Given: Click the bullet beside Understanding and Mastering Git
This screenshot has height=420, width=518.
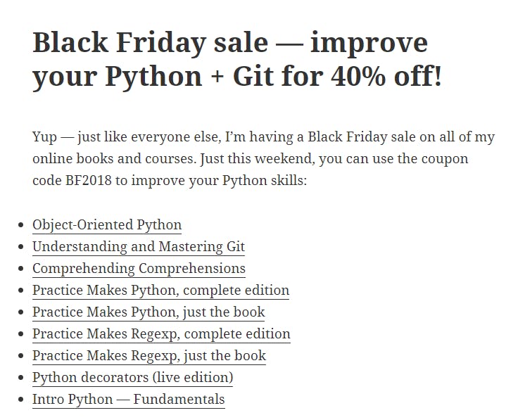Looking at the screenshot, I should [x=21, y=247].
